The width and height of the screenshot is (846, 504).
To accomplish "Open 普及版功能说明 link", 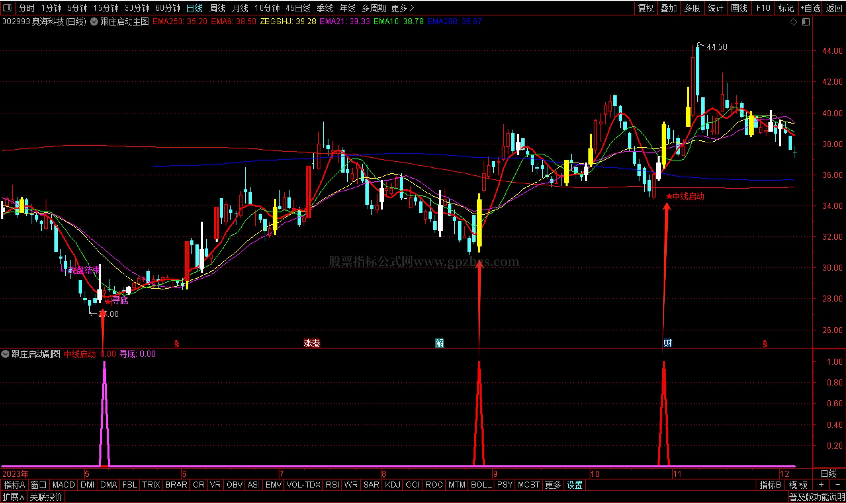I will [x=816, y=498].
